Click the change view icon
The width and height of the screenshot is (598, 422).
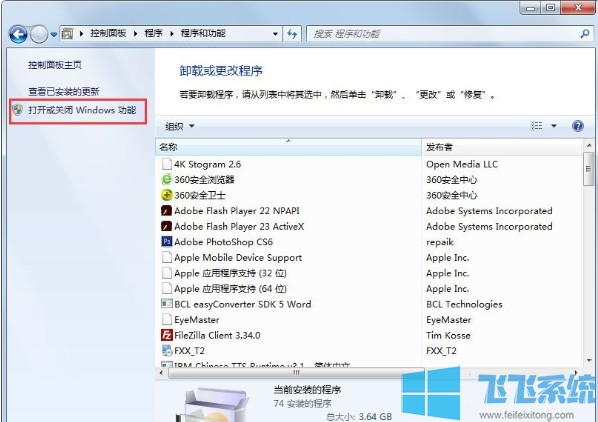tap(537, 125)
